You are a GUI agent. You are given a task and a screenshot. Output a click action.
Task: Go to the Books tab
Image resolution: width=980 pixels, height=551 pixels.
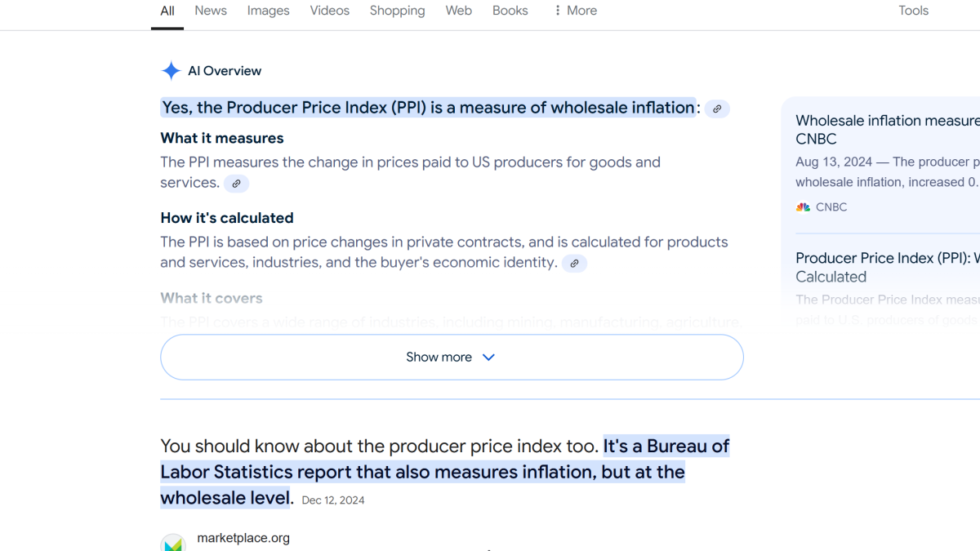point(510,11)
